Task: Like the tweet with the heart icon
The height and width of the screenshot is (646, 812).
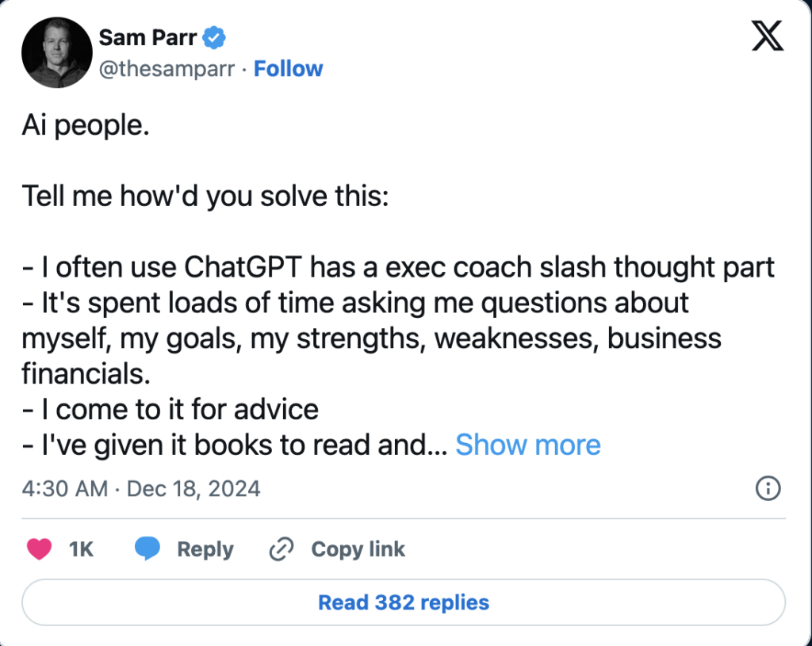Action: [40, 549]
